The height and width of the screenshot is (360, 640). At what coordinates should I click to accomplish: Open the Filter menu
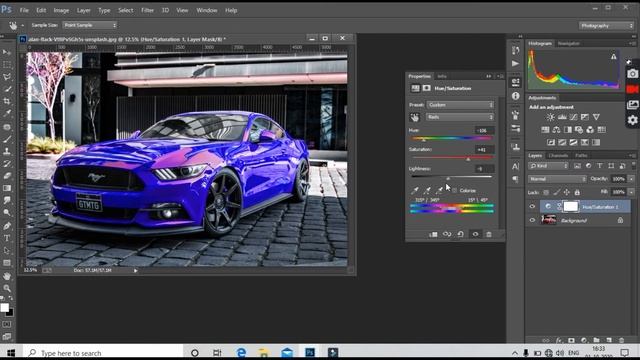tap(147, 10)
